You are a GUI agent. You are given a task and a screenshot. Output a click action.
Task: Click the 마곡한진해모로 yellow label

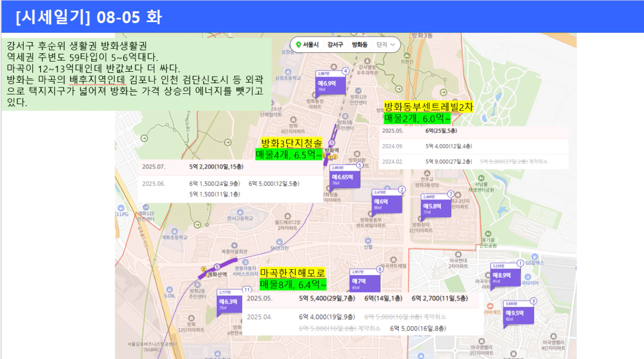292,273
